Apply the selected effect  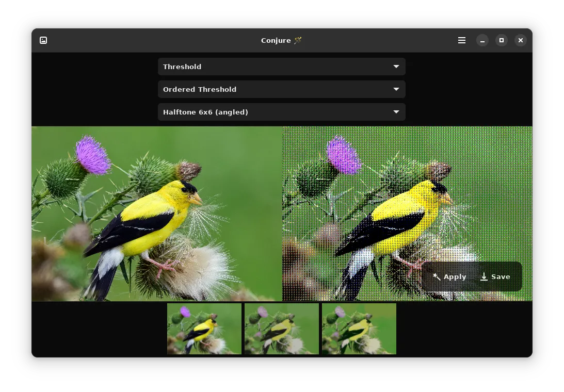tap(449, 276)
